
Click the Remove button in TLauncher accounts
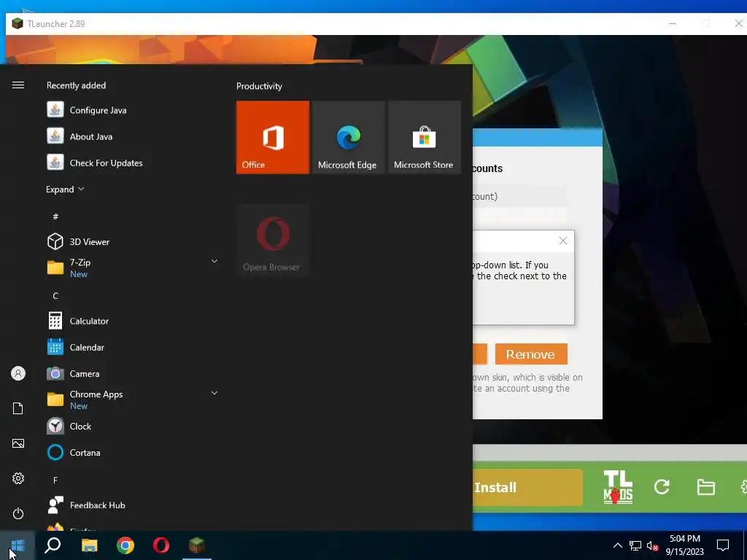pyautogui.click(x=531, y=354)
